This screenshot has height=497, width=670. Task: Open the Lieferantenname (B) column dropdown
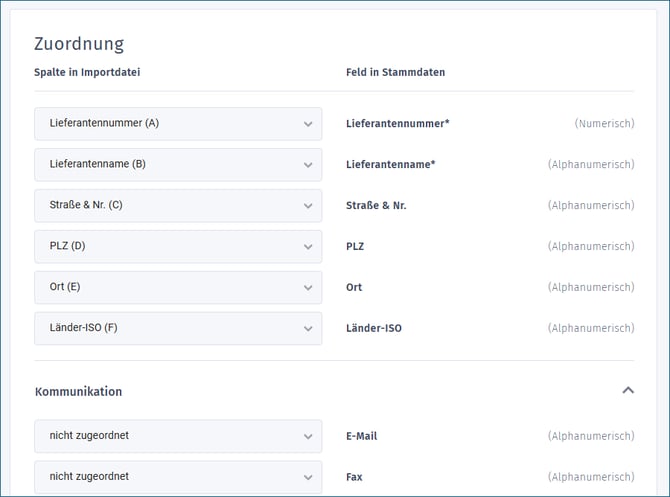point(178,165)
